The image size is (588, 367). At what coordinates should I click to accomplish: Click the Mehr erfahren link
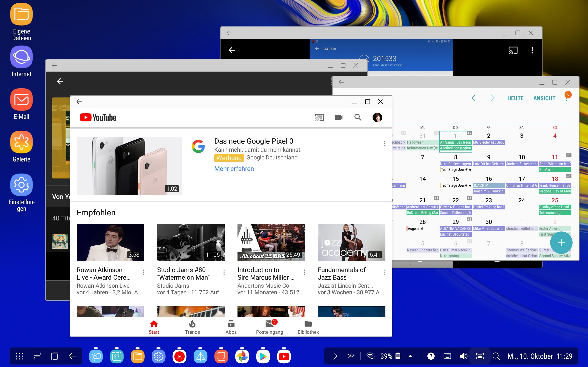click(x=234, y=169)
